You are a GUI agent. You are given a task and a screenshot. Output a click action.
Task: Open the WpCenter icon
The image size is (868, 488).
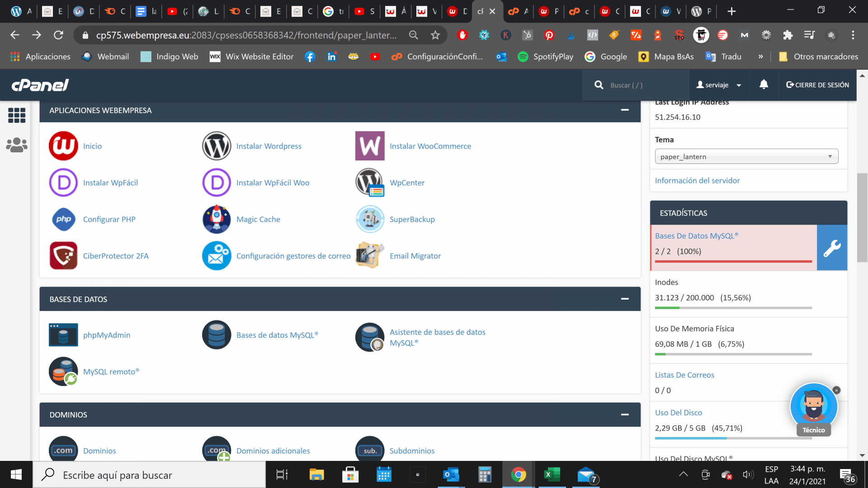point(370,183)
